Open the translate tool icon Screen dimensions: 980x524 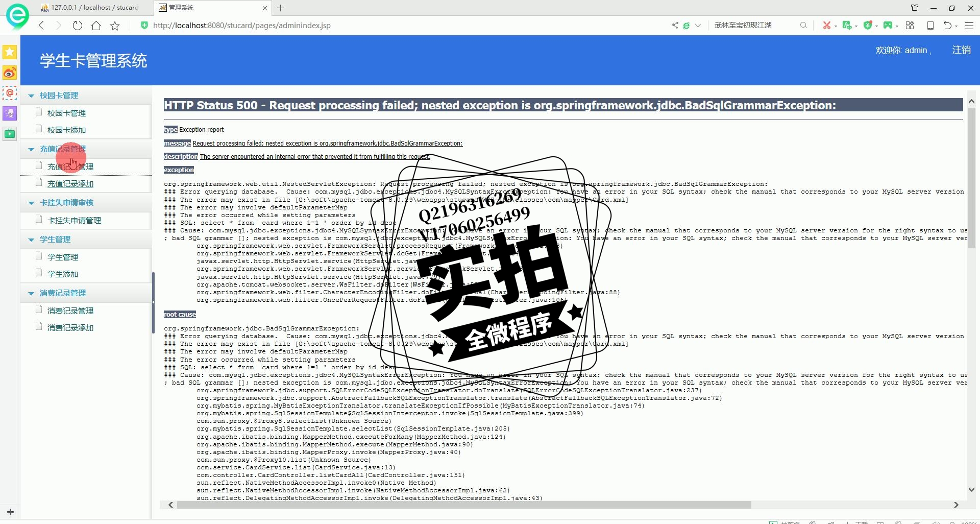tap(847, 25)
